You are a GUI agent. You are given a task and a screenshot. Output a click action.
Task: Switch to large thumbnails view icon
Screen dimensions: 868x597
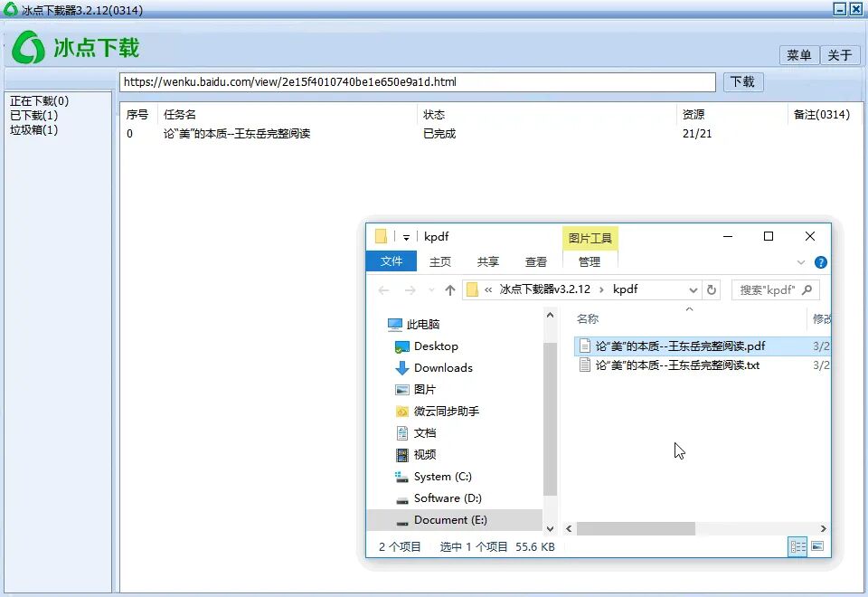[x=817, y=546]
